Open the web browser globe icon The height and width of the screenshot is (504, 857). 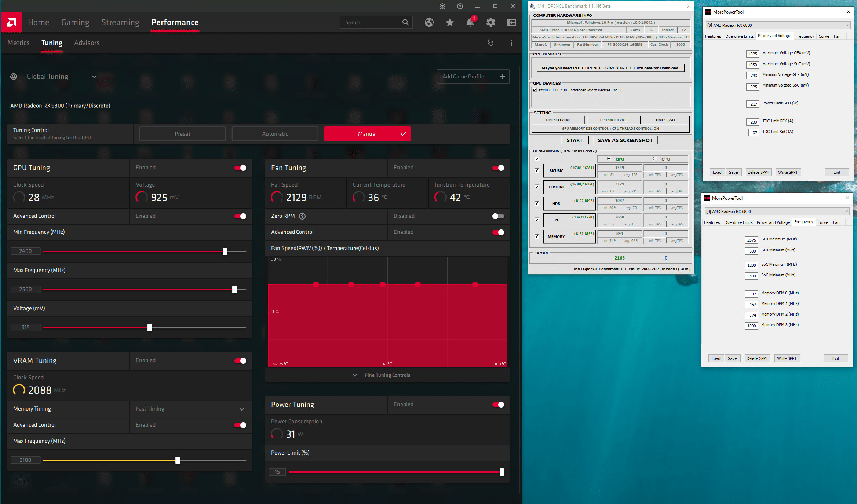click(x=429, y=22)
